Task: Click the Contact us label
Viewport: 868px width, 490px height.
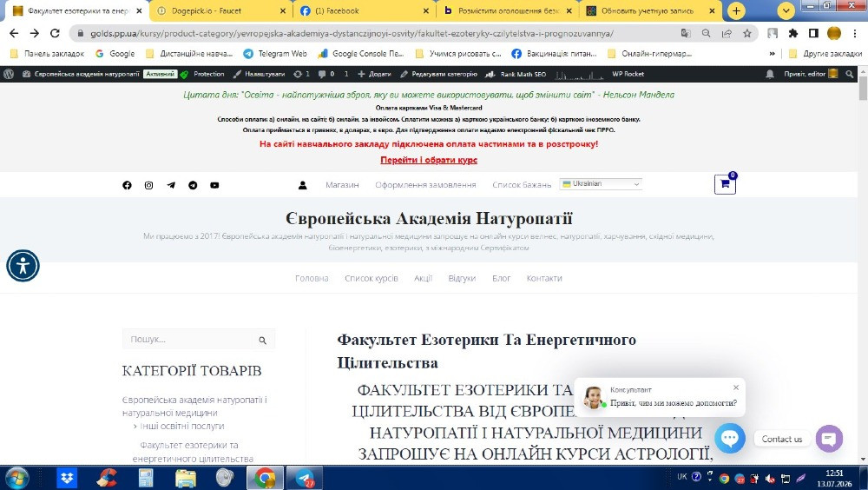Action: pyautogui.click(x=782, y=439)
